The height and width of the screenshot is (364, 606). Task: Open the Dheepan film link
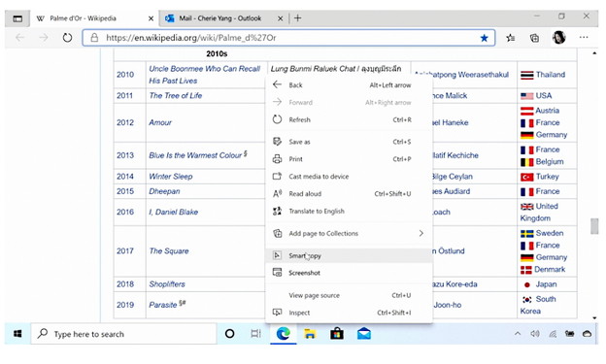(x=164, y=191)
